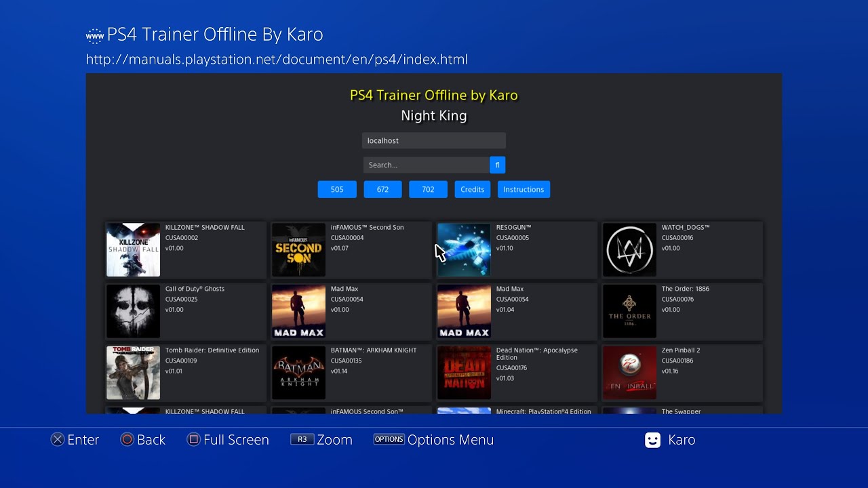The image size is (868, 488).
Task: Click 'inFAMOUS™ Second Son' title text
Action: coord(367,227)
